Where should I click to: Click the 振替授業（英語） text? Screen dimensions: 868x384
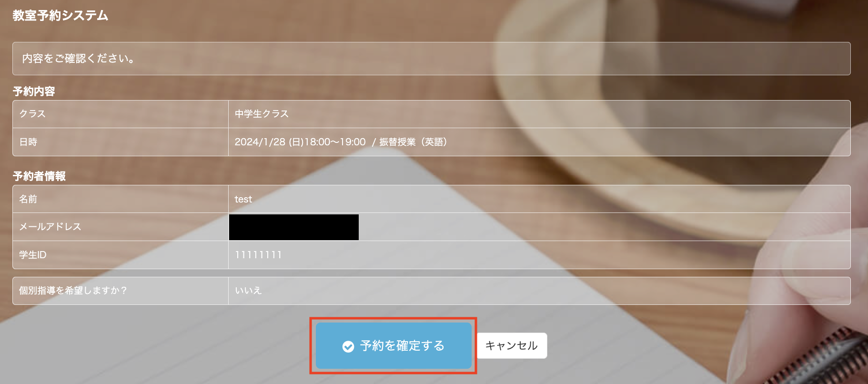click(x=413, y=142)
